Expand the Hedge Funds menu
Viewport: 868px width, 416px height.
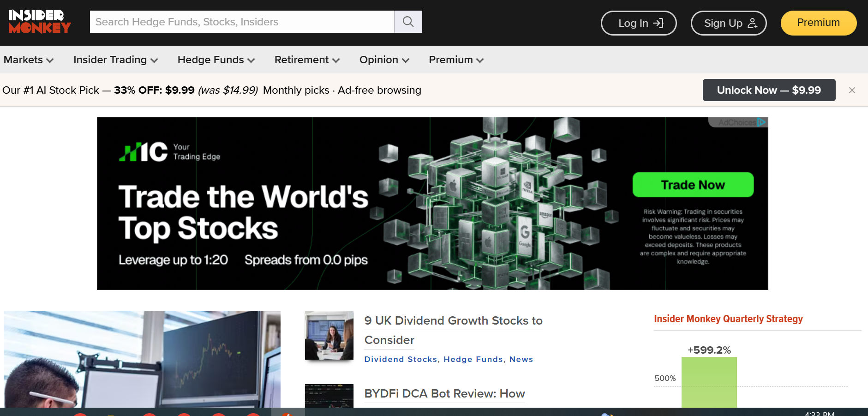coord(216,60)
